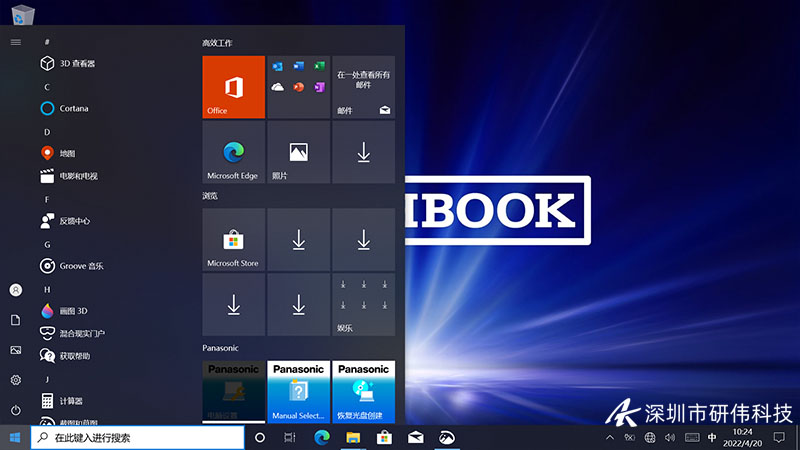Open Task View on taskbar
This screenshot has width=800, height=450.
point(290,438)
